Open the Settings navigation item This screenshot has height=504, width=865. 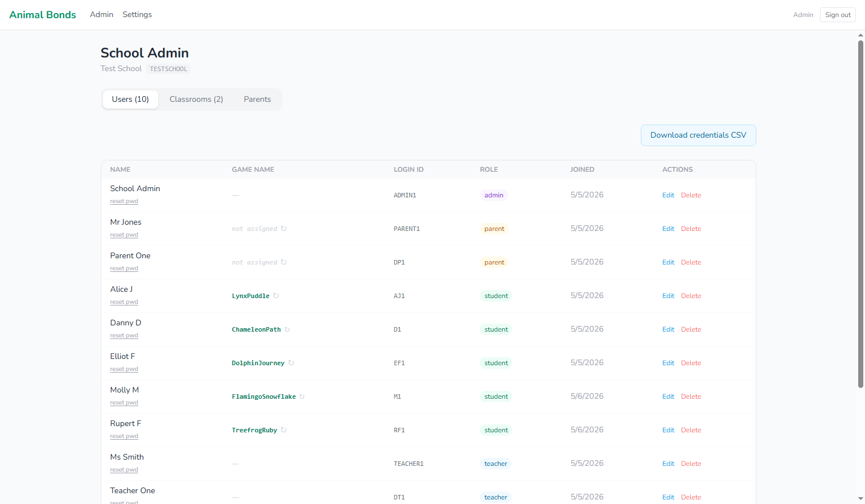tap(137, 15)
